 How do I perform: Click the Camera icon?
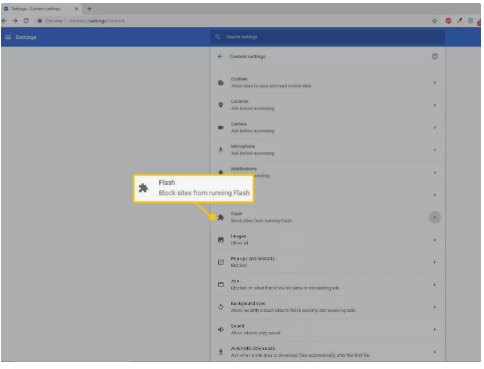click(221, 127)
